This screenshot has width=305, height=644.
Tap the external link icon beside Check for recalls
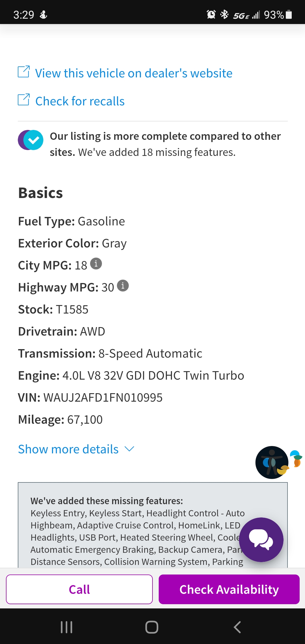pyautogui.click(x=24, y=100)
